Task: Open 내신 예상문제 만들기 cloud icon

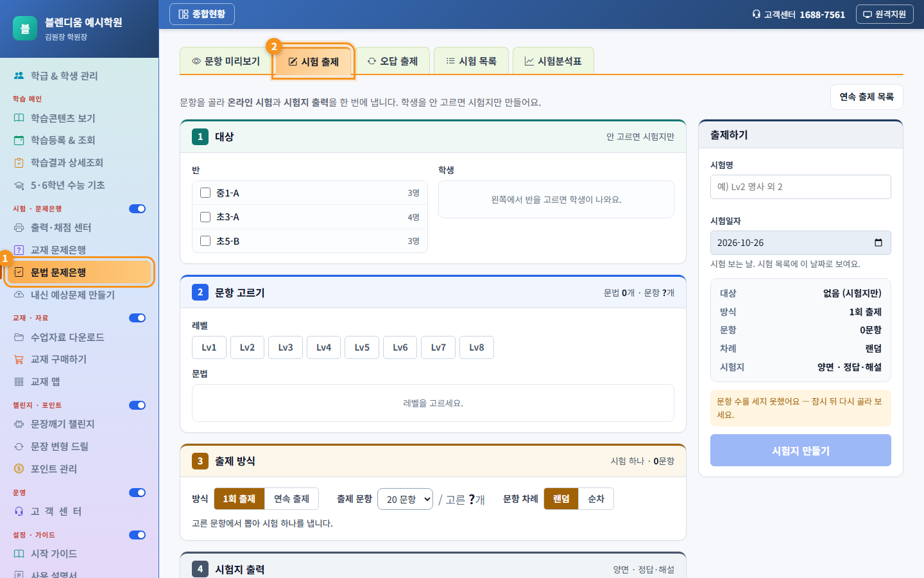Action: tap(19, 295)
